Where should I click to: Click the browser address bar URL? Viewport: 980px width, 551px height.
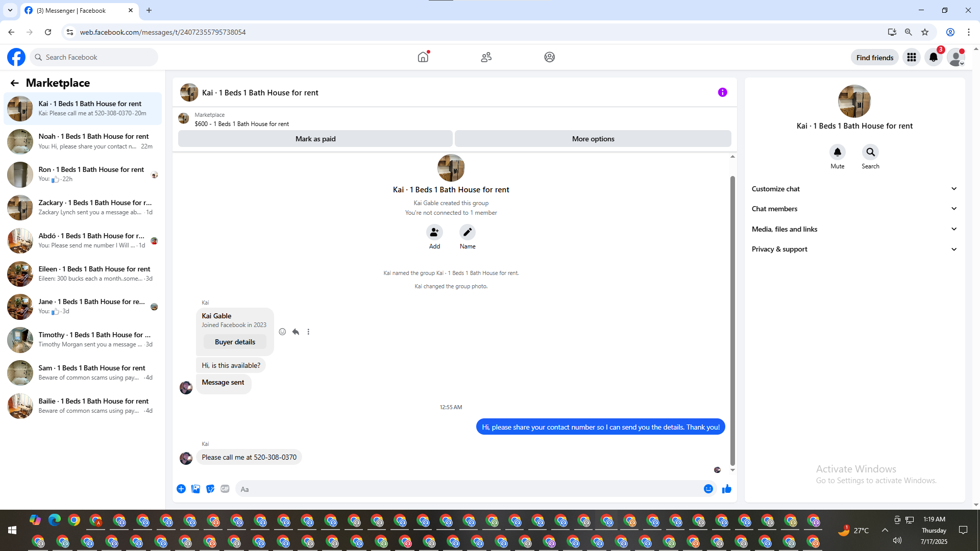point(163,32)
